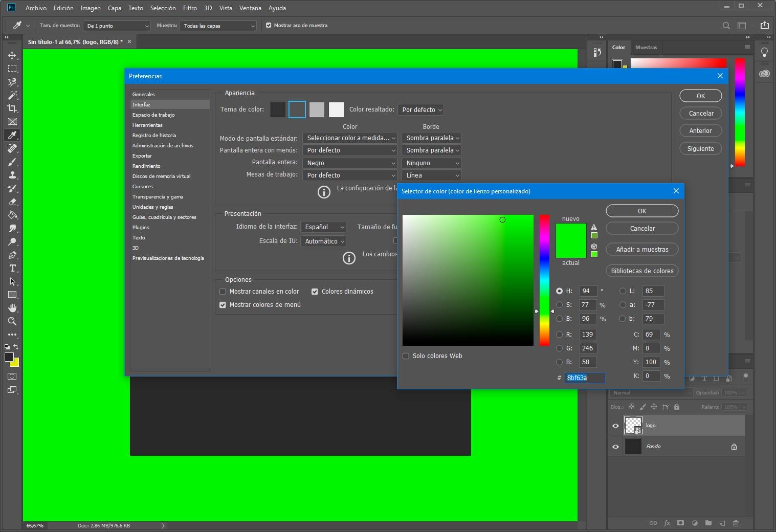Image resolution: width=776 pixels, height=532 pixels.
Task: Expand Color resaltado dropdown
Action: (x=420, y=109)
